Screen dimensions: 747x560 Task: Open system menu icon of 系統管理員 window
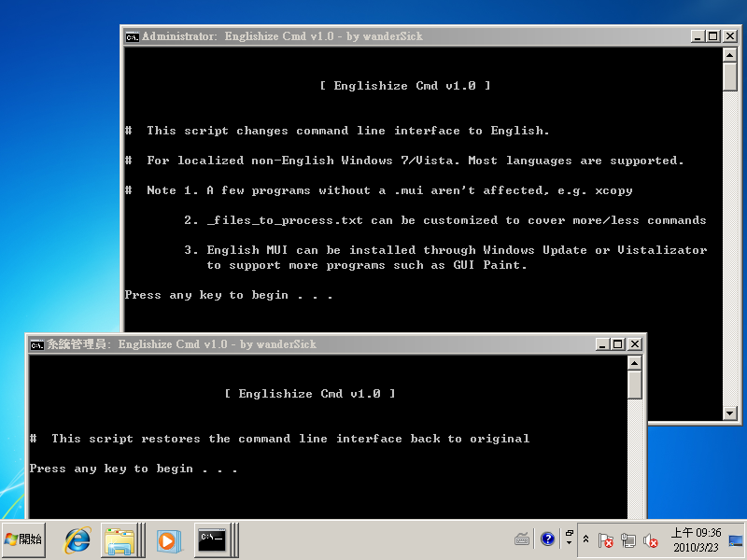point(36,344)
